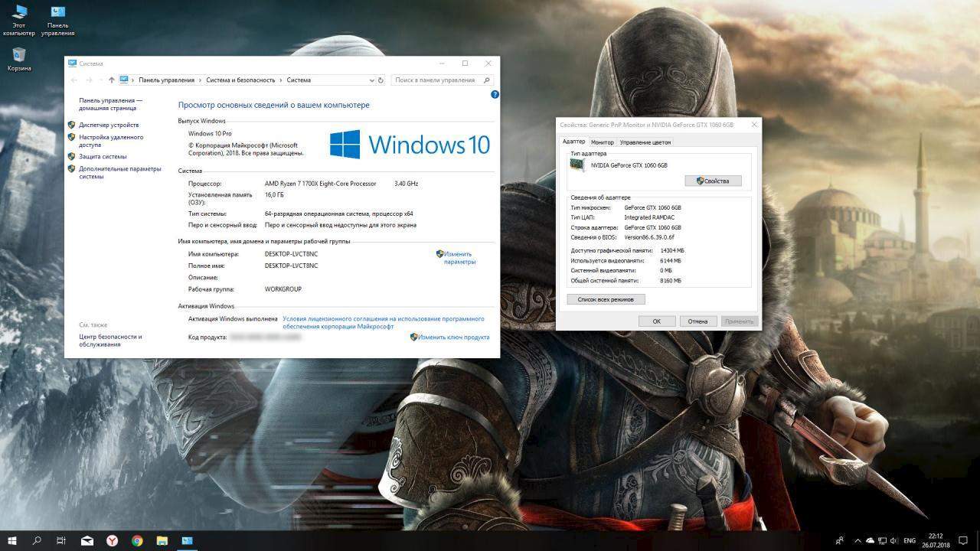Screen dimensions: 980x551
Task: Focus 'Поиск в панели управления' field
Action: [442, 80]
